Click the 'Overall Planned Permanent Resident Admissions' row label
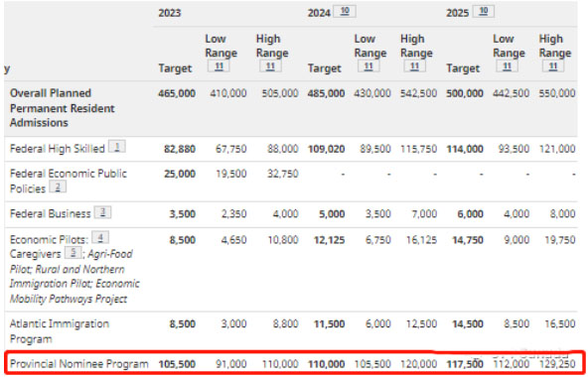Screen dimensions: 588x377 (x=63, y=108)
